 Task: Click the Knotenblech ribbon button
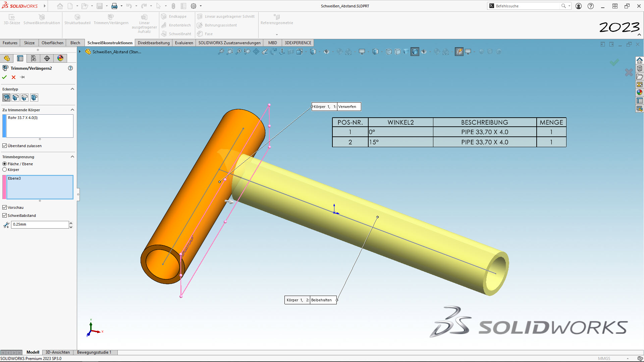tap(176, 25)
